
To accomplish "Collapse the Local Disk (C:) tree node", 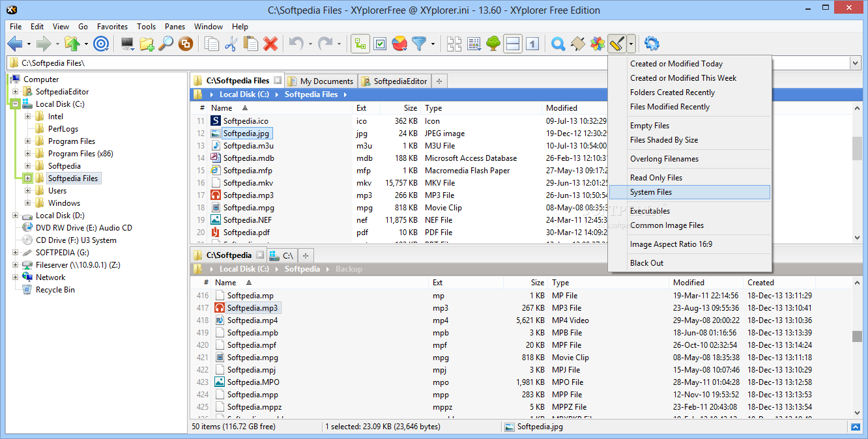I will (x=15, y=104).
